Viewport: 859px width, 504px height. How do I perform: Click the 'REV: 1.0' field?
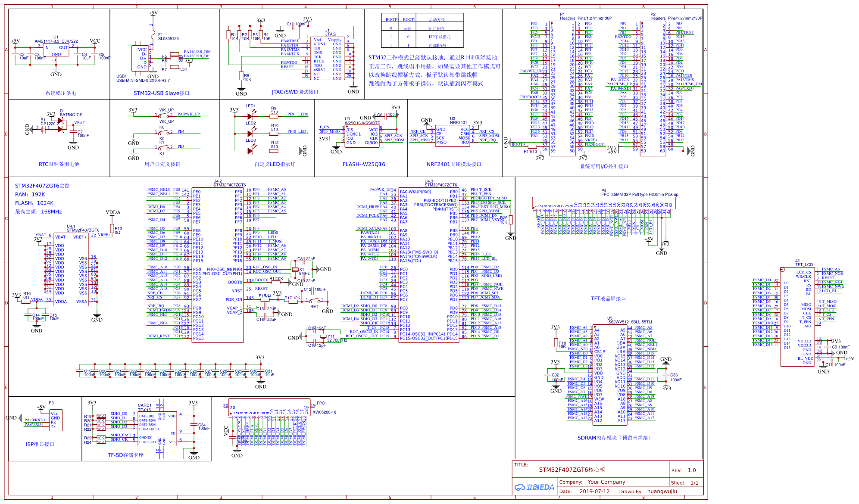click(684, 470)
